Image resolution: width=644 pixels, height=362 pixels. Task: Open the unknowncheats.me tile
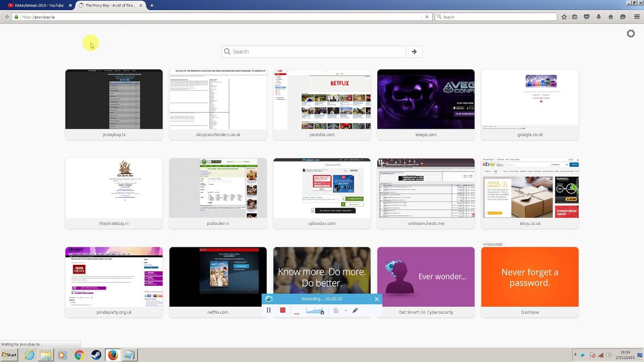(426, 193)
